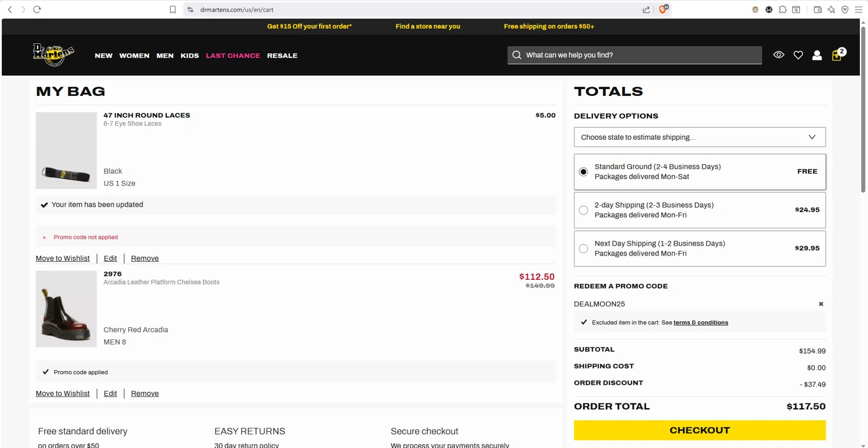
Task: Remove the 47 Inch Round Laces item
Action: 145,258
